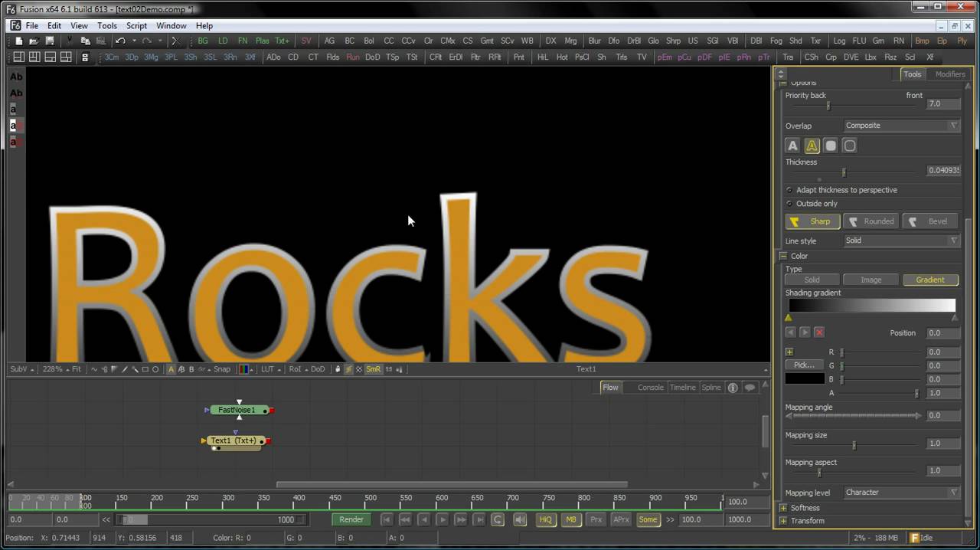Open the Line style Solid dropdown
Image resolution: width=980 pixels, height=550 pixels.
902,241
